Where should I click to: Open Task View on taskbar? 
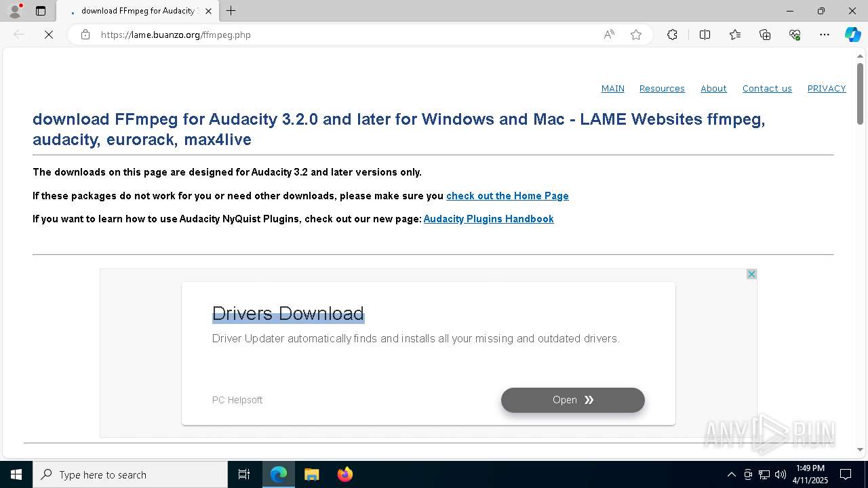point(244,474)
